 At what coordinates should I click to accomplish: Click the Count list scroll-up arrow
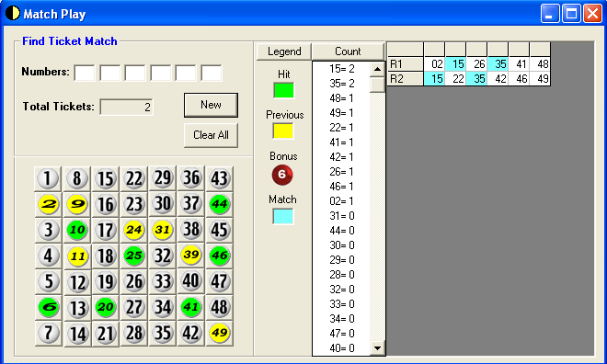tap(377, 69)
